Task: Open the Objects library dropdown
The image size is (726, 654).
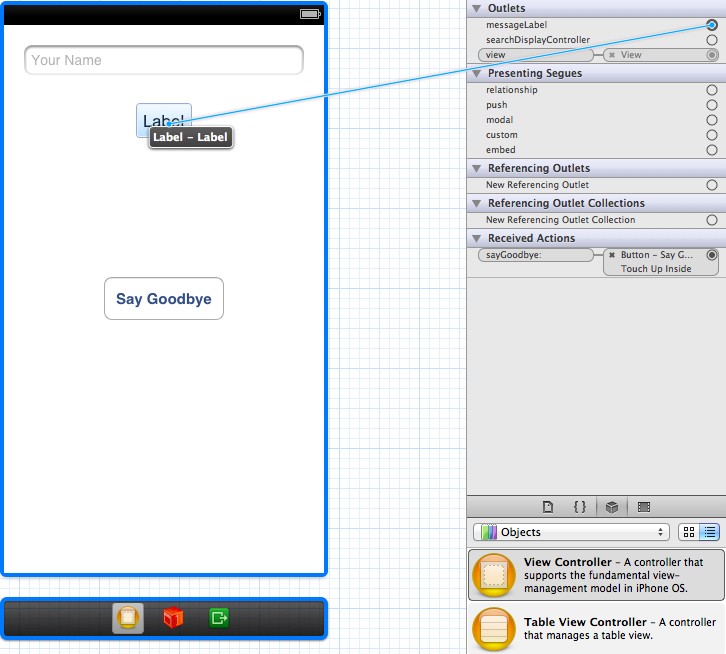Action: 571,532
